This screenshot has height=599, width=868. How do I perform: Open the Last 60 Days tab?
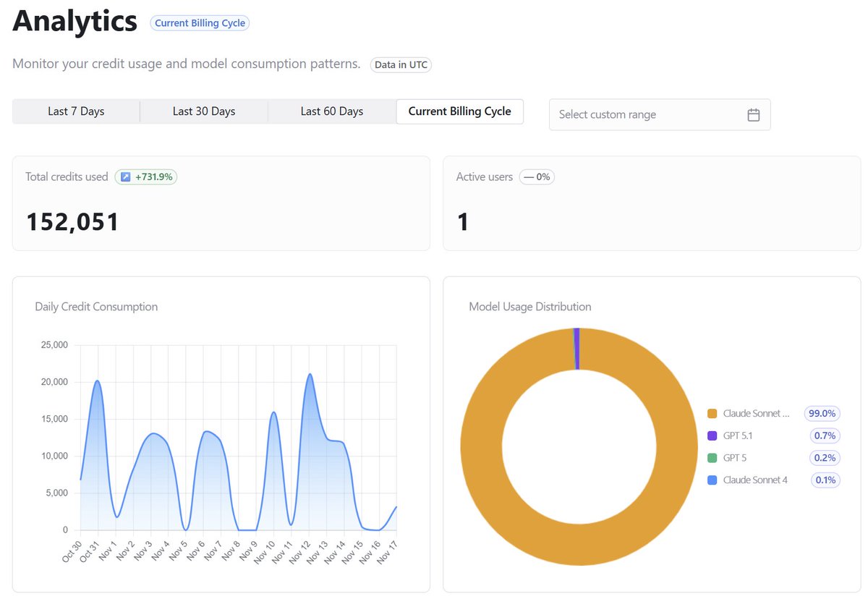[x=332, y=111]
